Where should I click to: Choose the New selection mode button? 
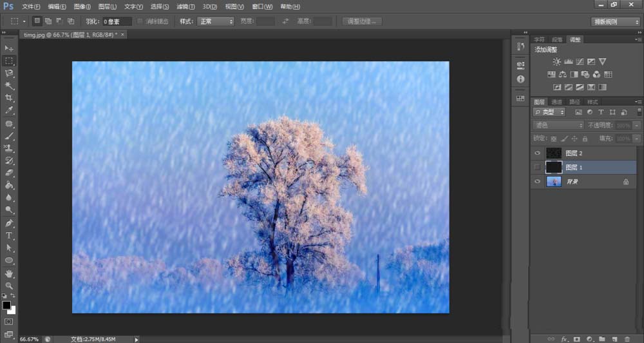click(x=37, y=21)
